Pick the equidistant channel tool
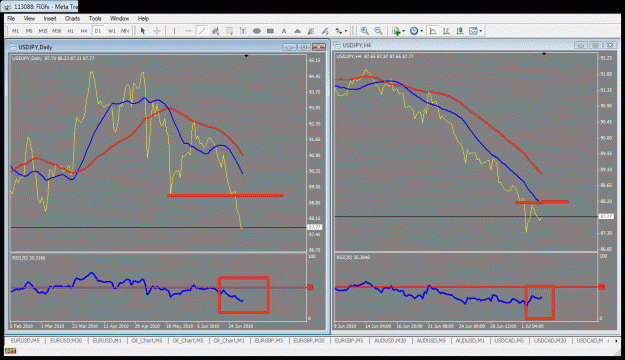The height and width of the screenshot is (360, 625). (215, 31)
